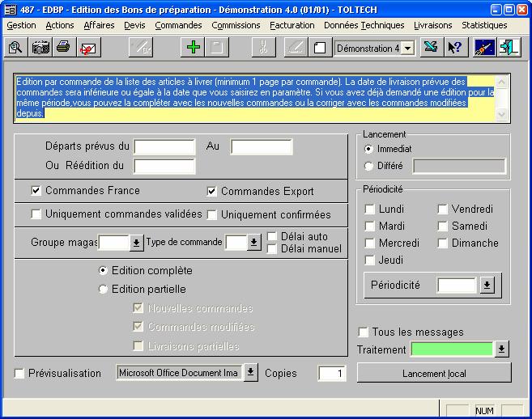Screen dimensions: 532x419
Task: Click the exit door toolbar icon
Action: click(x=509, y=48)
